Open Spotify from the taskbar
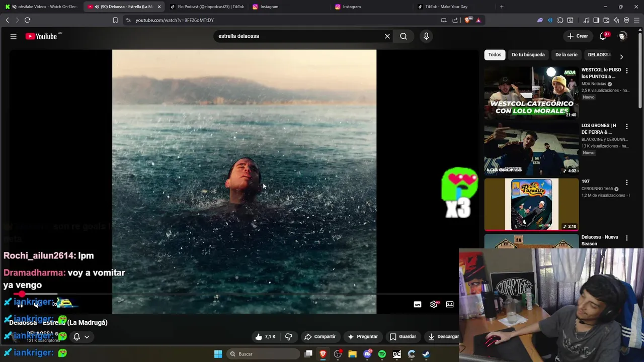Viewport: 644px width, 362px height. pos(382,354)
